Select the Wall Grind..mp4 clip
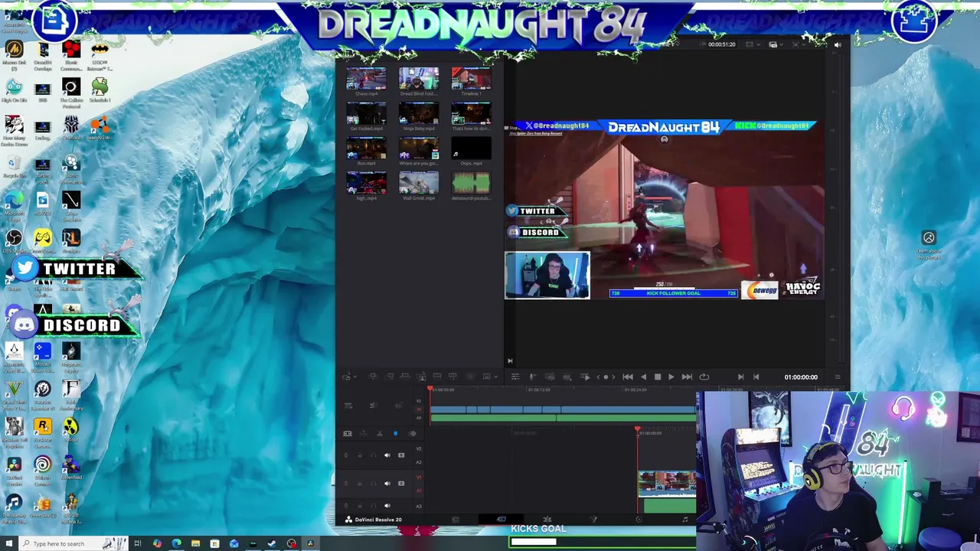This screenshot has height=551, width=980. 419,184
